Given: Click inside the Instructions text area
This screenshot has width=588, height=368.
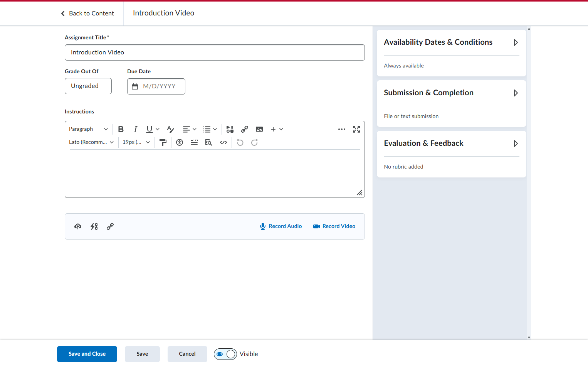Looking at the screenshot, I should [x=215, y=173].
